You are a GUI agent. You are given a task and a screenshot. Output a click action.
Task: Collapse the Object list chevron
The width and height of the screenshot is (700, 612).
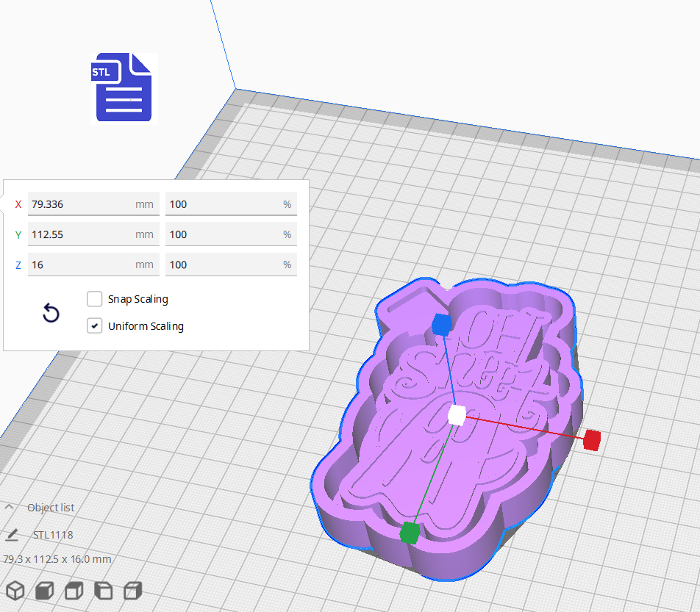10,508
